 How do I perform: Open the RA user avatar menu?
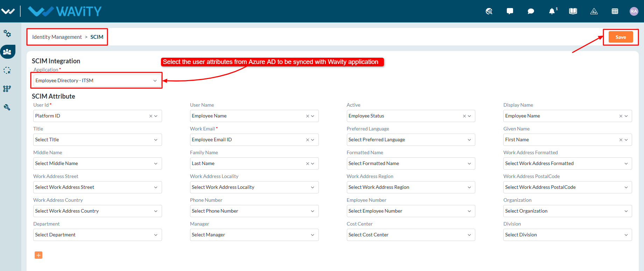[x=634, y=11]
